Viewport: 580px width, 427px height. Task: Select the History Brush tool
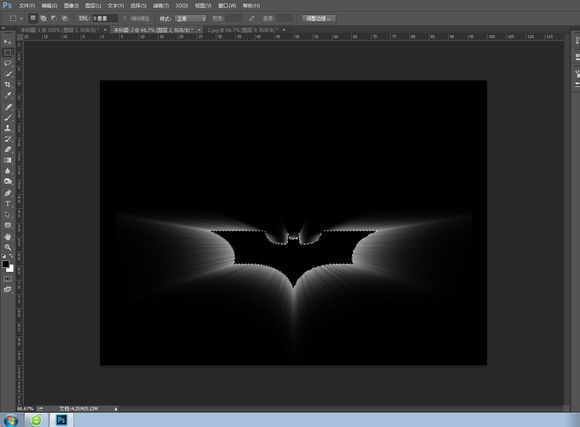[7, 139]
